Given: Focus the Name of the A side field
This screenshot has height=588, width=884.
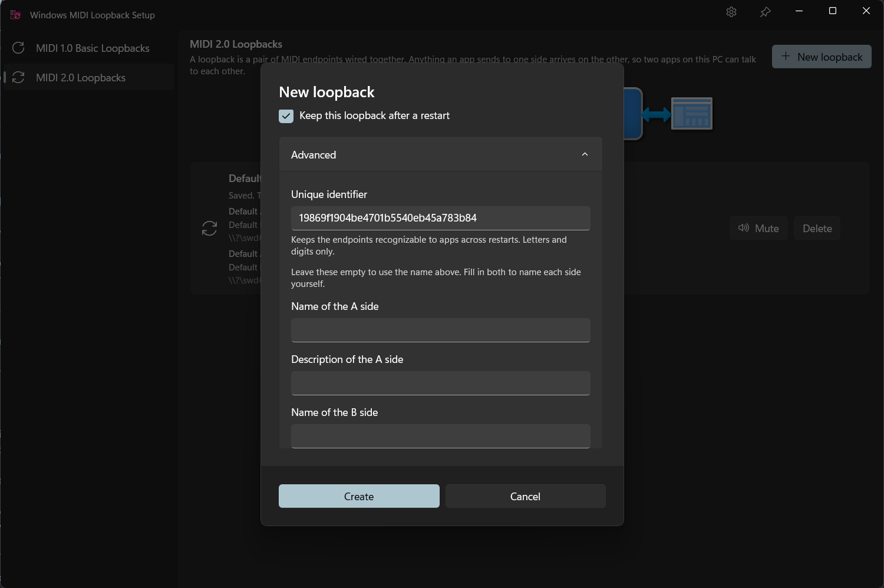Looking at the screenshot, I should 441,330.
